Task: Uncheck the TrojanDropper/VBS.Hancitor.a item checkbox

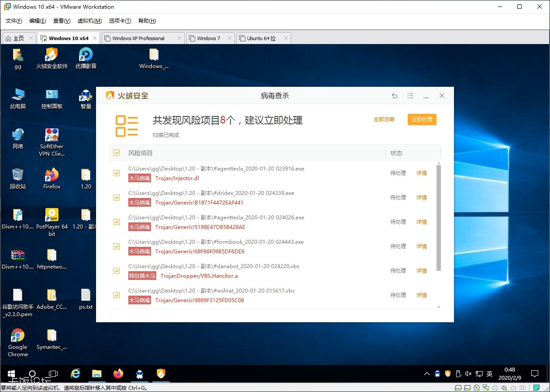Action: pos(117,271)
